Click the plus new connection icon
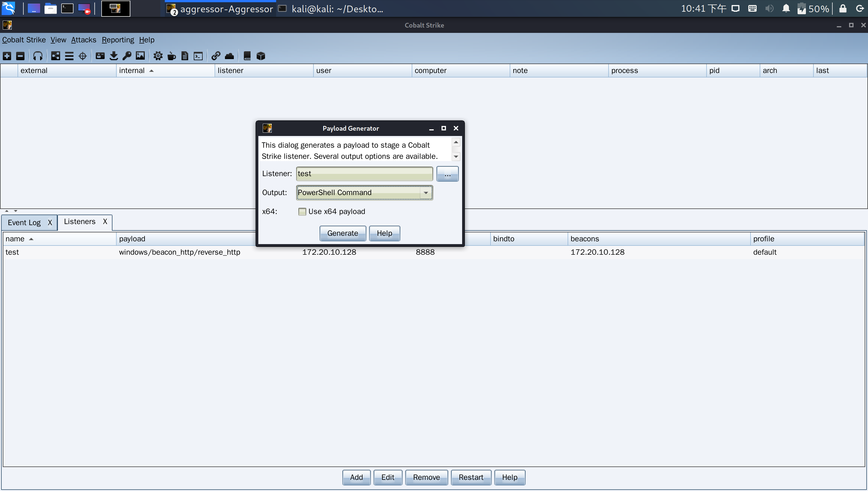This screenshot has width=868, height=491. [x=7, y=56]
